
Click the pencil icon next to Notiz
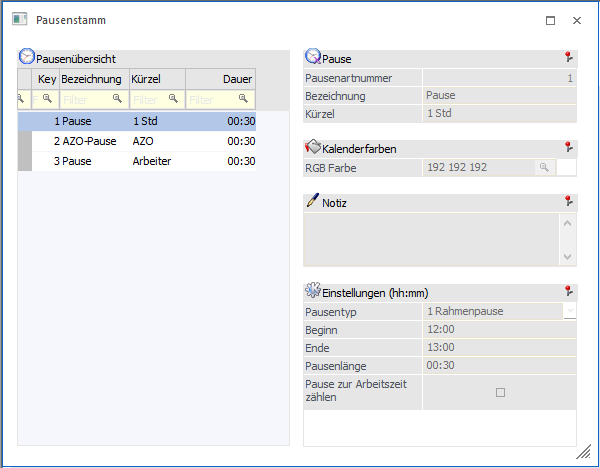pyautogui.click(x=312, y=202)
